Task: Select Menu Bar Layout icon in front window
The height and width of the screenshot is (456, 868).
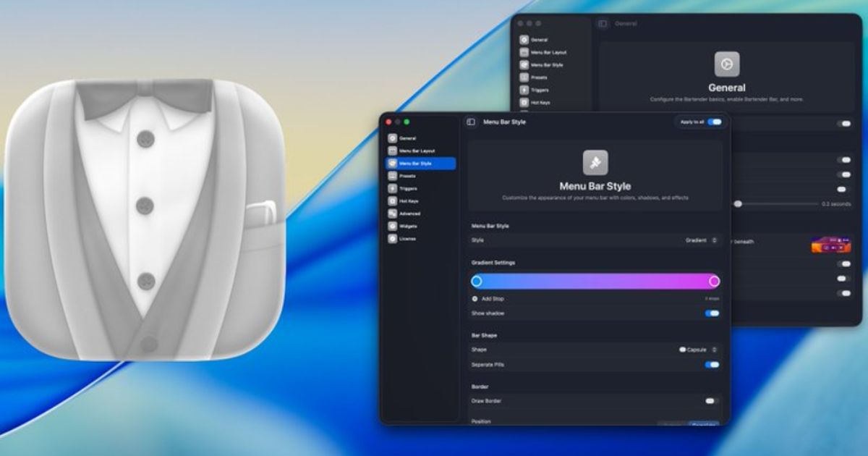Action: [x=393, y=151]
